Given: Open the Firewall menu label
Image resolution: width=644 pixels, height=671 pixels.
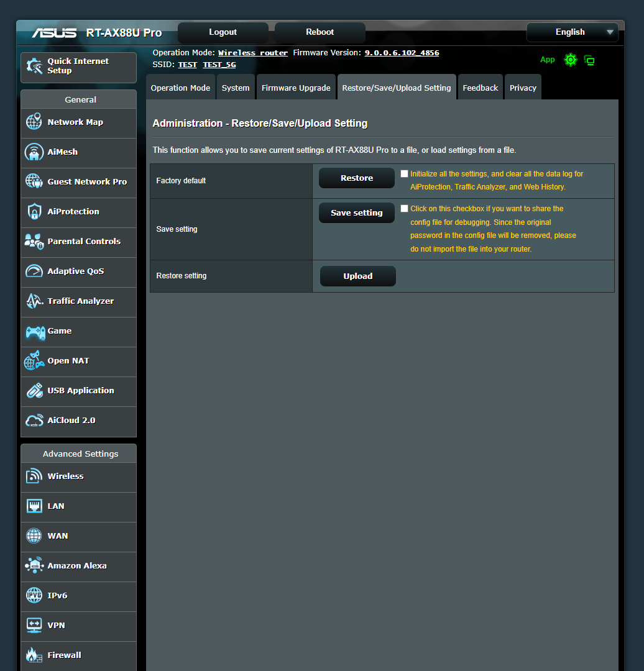Looking at the screenshot, I should click(64, 655).
